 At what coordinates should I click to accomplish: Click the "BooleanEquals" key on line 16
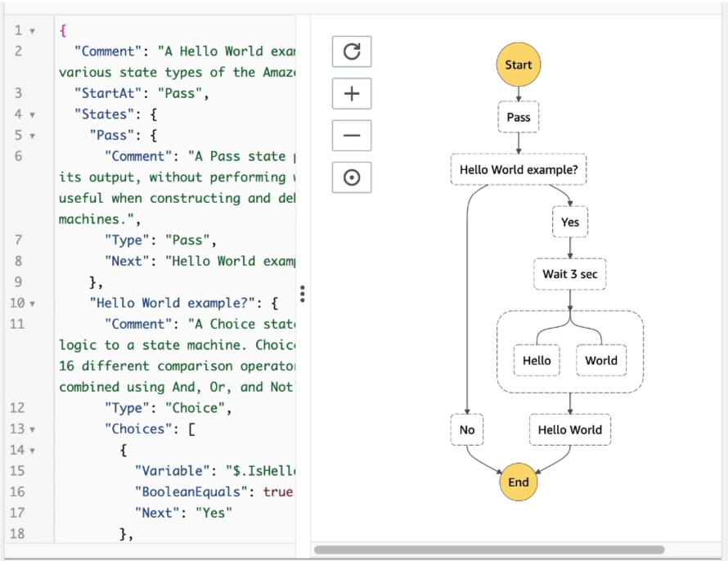pyautogui.click(x=191, y=491)
